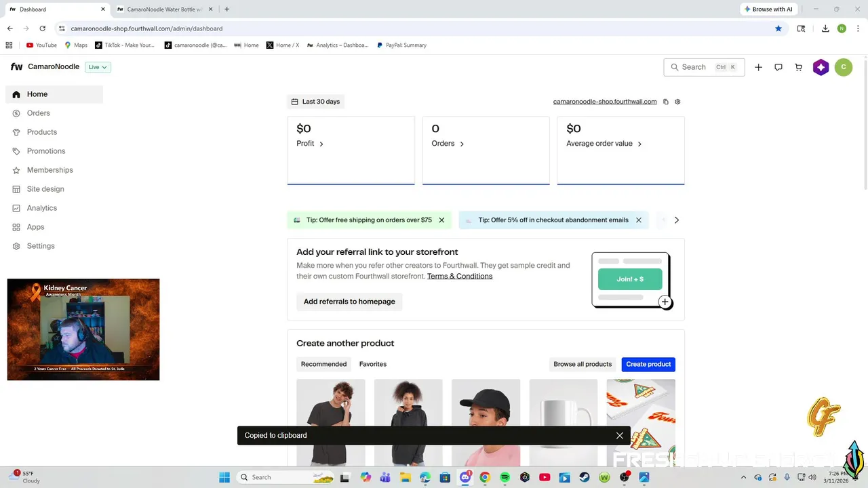The width and height of the screenshot is (868, 488).
Task: Open Discord from the taskbar
Action: click(465, 477)
